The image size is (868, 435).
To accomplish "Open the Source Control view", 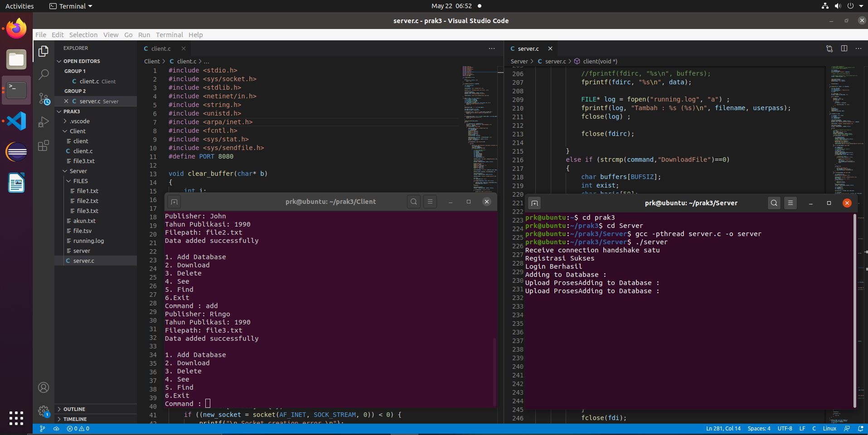I will 44,98.
